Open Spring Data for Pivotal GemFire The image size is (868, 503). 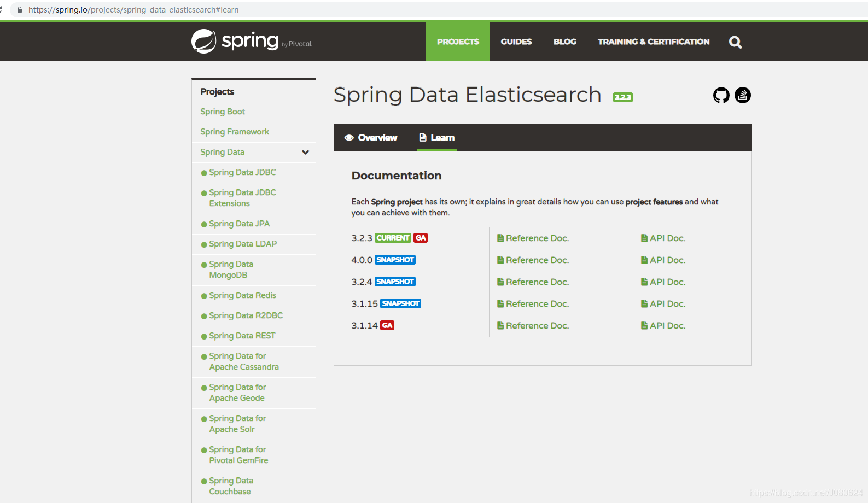pyautogui.click(x=238, y=455)
